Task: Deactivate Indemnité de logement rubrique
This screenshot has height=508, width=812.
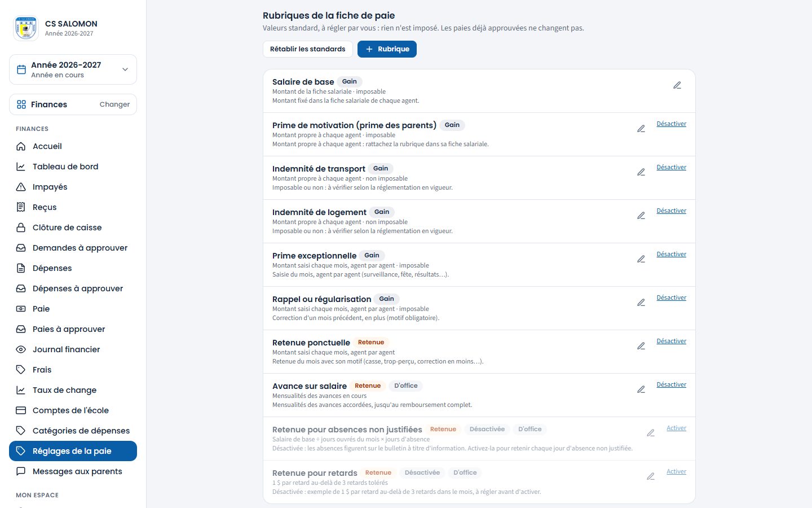Action: pos(671,211)
